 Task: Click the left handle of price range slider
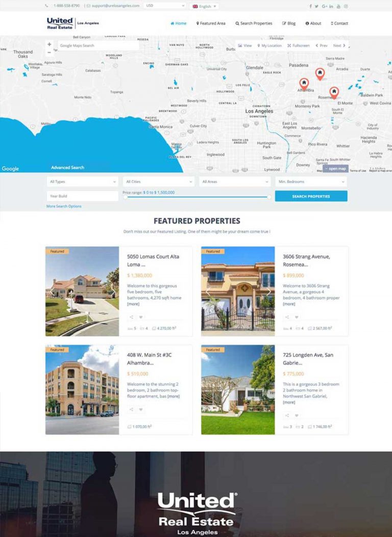126,197
